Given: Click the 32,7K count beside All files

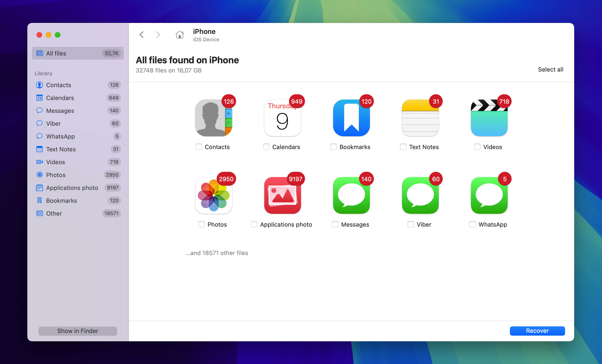Looking at the screenshot, I should pyautogui.click(x=111, y=53).
